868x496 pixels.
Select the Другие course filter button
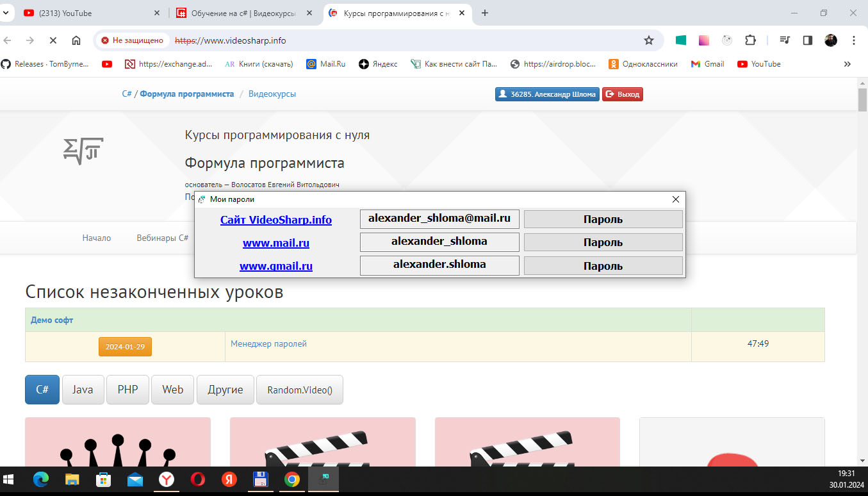click(x=225, y=390)
